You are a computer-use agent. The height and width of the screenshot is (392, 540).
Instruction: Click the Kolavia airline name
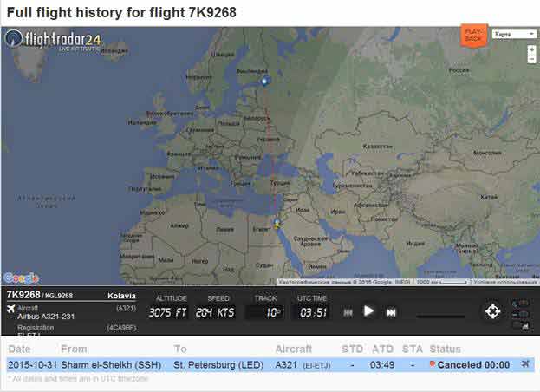pos(120,296)
